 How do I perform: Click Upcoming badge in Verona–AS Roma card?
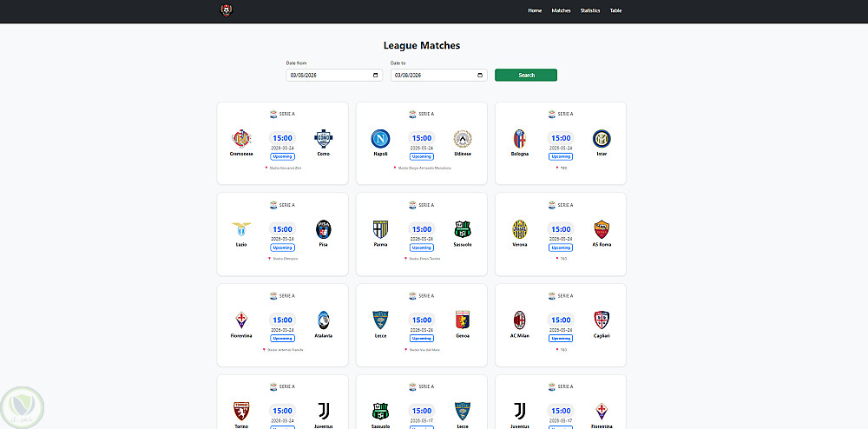click(x=561, y=247)
